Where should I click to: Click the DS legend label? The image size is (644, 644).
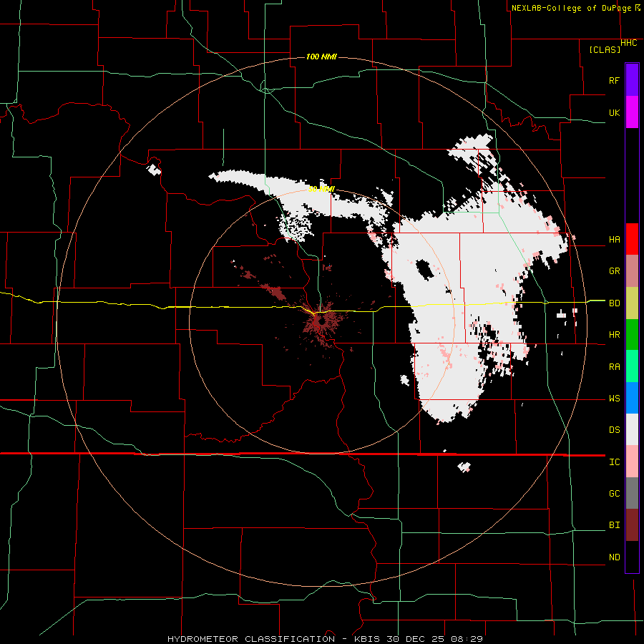point(614,430)
